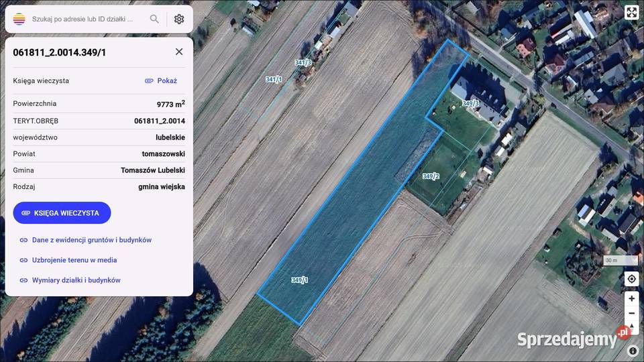Zoom in with the plus button
This screenshot has height=362, width=644.
pyautogui.click(x=631, y=298)
